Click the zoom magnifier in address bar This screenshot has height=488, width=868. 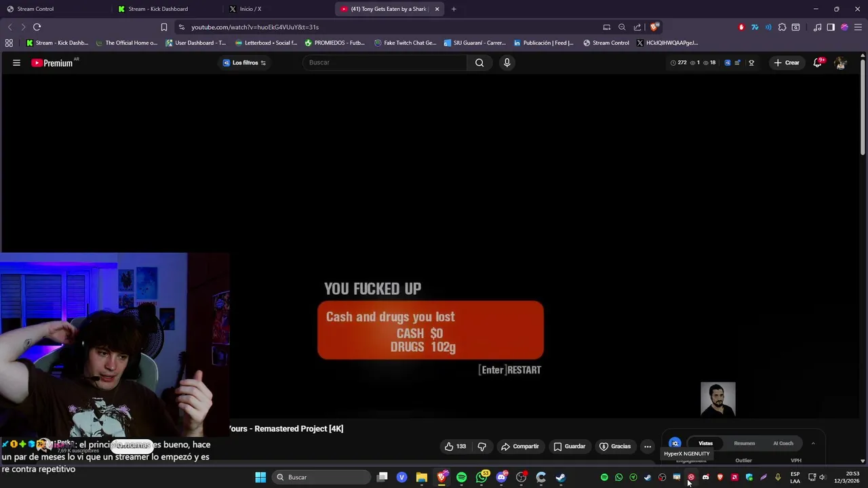622,27
